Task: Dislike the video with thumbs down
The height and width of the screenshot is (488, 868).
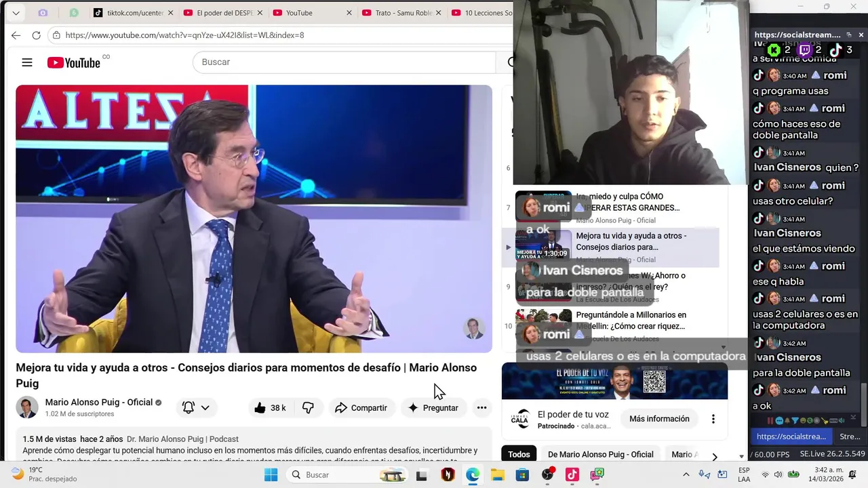Action: (308, 407)
